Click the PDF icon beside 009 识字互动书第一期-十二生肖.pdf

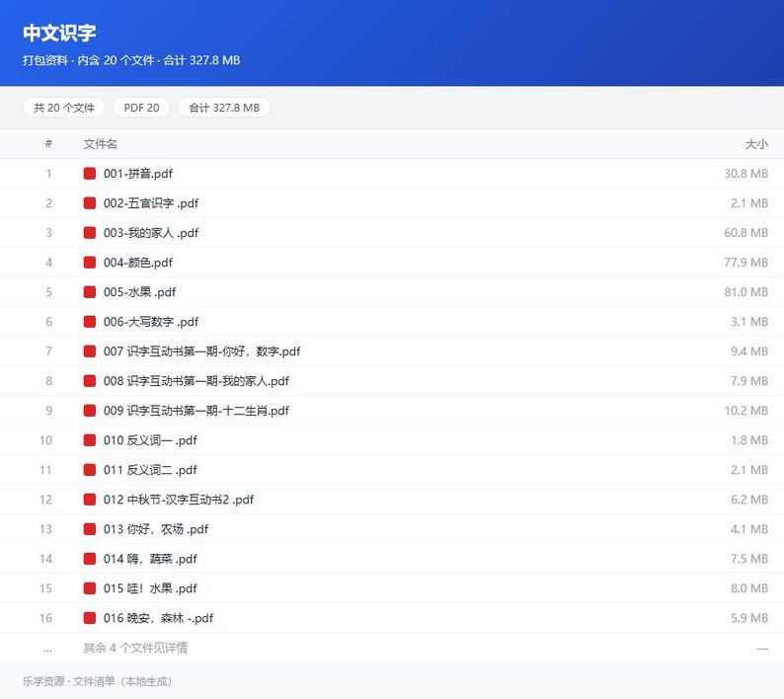tap(90, 411)
